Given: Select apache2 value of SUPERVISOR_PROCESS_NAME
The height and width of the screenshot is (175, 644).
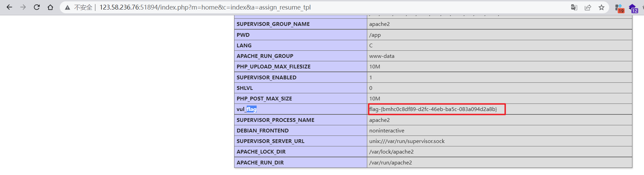Looking at the screenshot, I should pyautogui.click(x=379, y=120).
